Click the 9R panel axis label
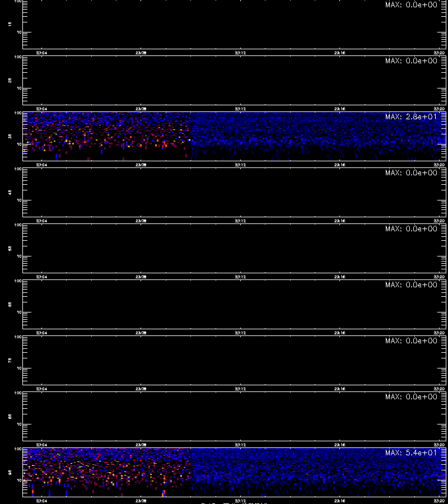This screenshot has height=504, width=448. tap(10, 472)
